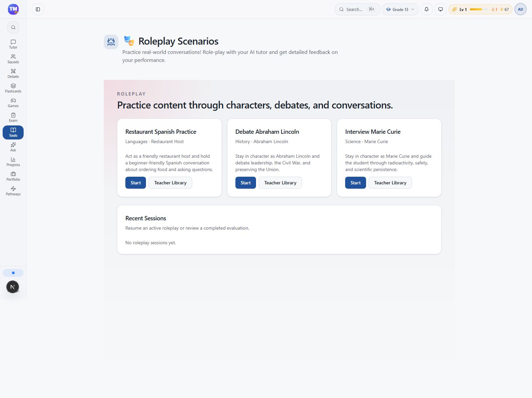The width and height of the screenshot is (532, 398).
Task: Start Restaurant Spanish Practice roleplay
Action: (x=136, y=183)
